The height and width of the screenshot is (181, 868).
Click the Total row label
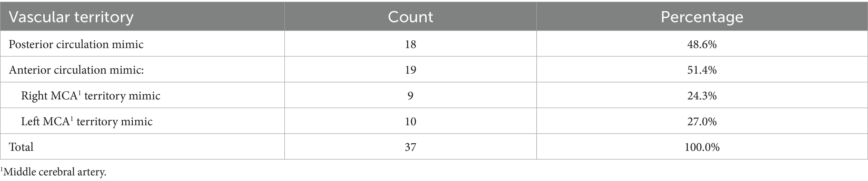21,147
